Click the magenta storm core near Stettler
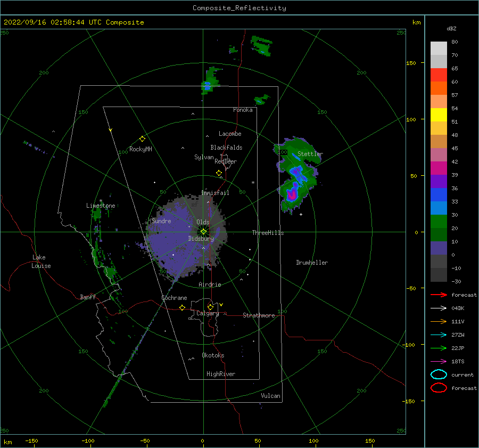The image size is (479, 448). pyautogui.click(x=292, y=194)
